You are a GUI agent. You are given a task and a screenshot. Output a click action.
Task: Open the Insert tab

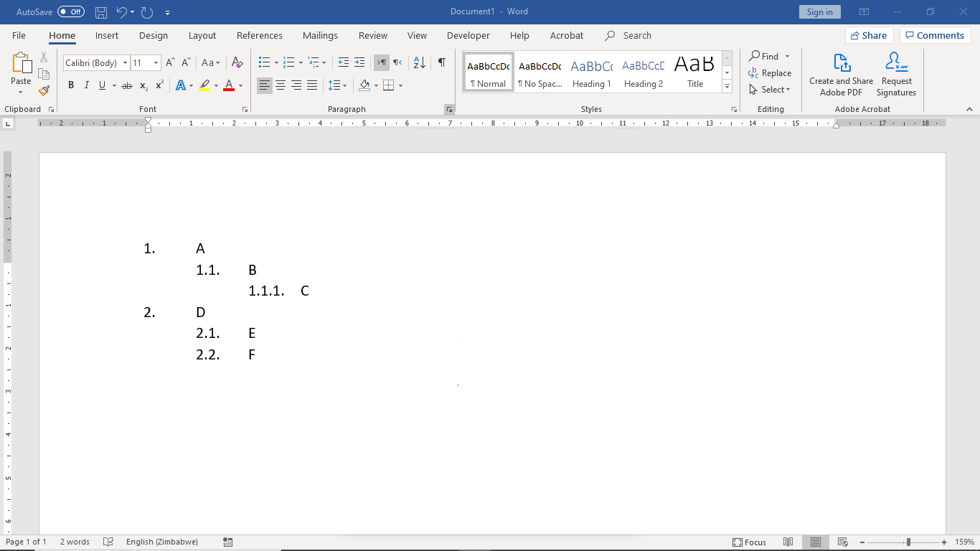tap(107, 35)
